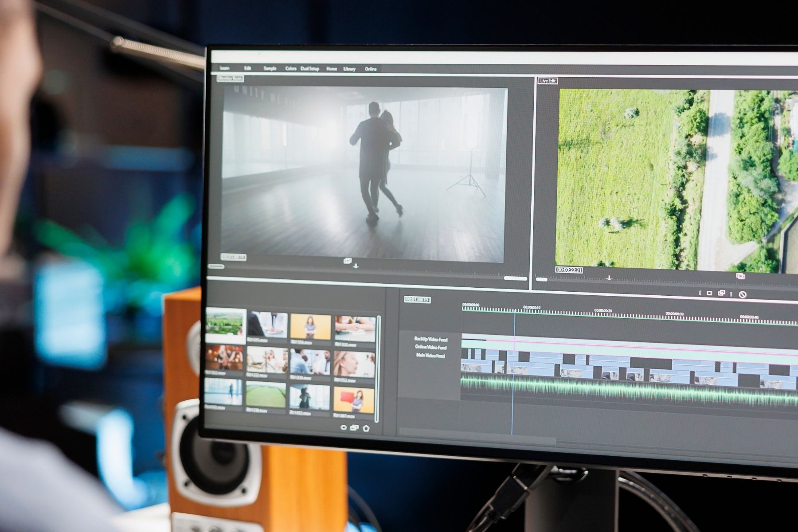Click the right scrub handle under dance preview
This screenshot has width=798, height=532.
(515, 278)
